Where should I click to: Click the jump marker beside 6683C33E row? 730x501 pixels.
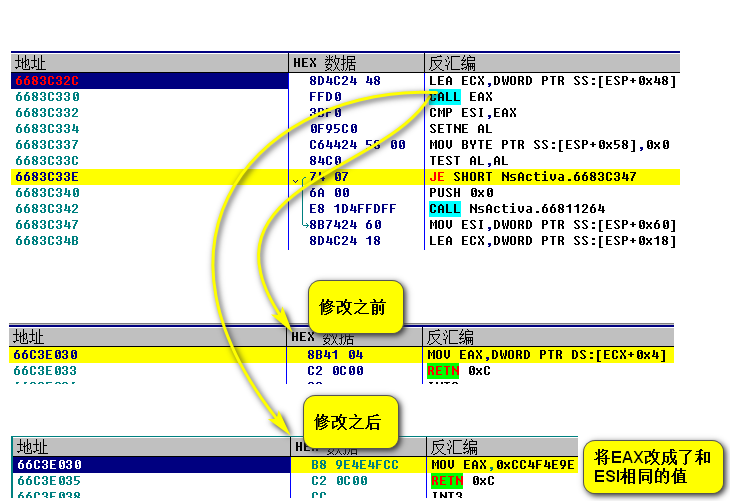point(296,181)
